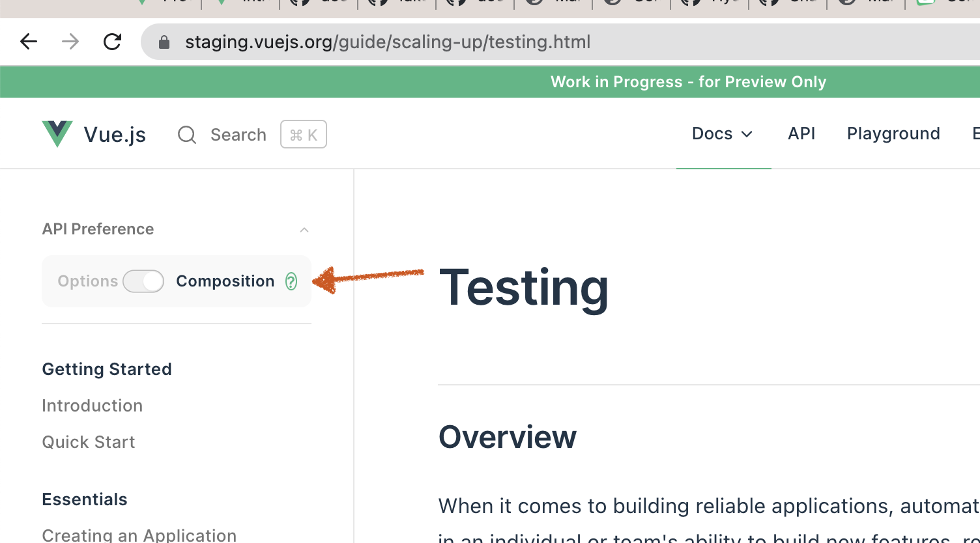The image size is (980, 543).
Task: Open the Introduction guide in the sidebar
Action: click(x=92, y=405)
